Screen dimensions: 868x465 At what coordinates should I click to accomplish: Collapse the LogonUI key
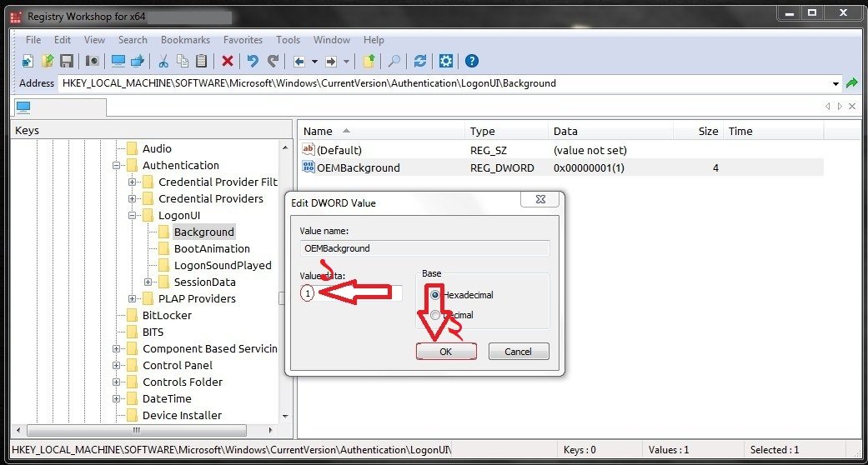[132, 215]
